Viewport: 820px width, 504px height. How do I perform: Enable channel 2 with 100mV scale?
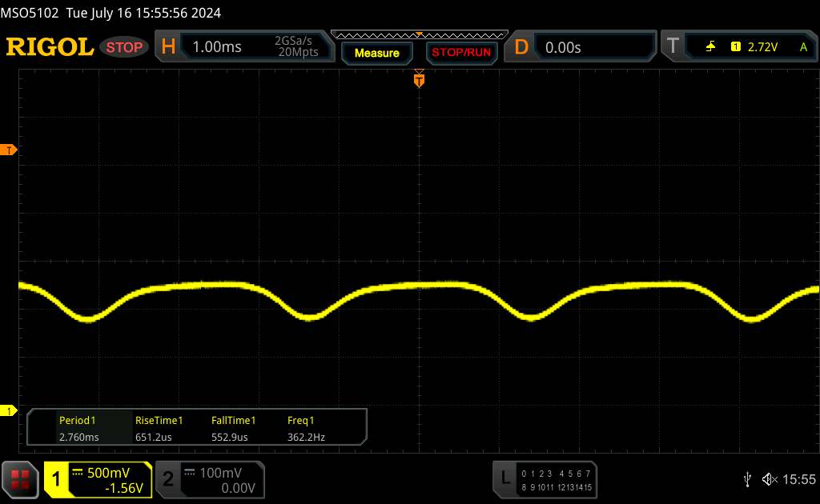(x=208, y=479)
